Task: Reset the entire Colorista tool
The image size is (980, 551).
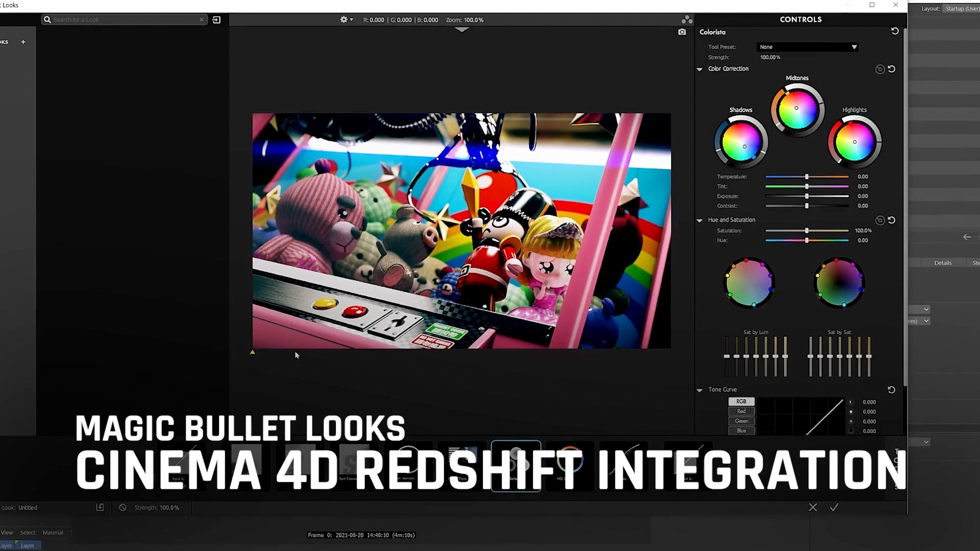Action: [895, 31]
